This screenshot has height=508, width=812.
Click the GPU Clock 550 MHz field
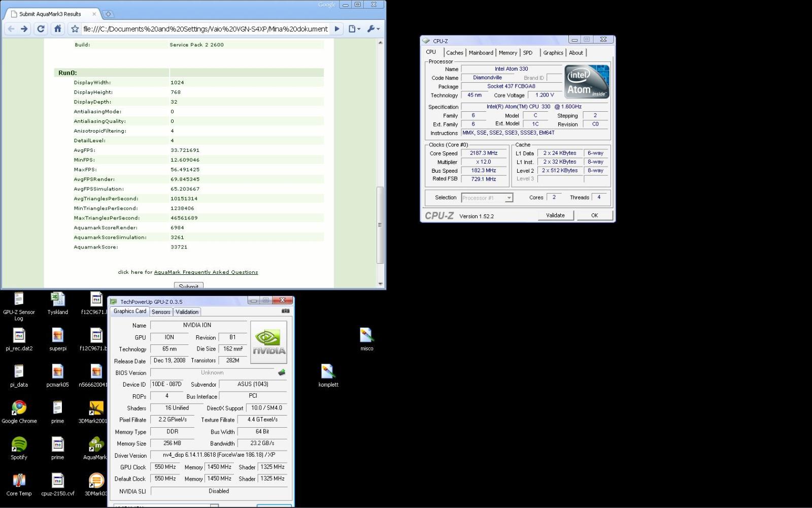tap(165, 467)
